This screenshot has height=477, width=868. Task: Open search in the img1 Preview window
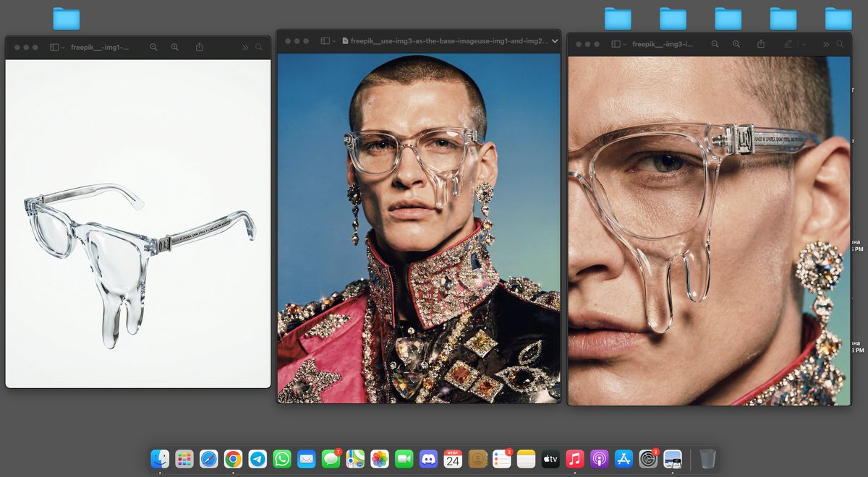pyautogui.click(x=259, y=47)
